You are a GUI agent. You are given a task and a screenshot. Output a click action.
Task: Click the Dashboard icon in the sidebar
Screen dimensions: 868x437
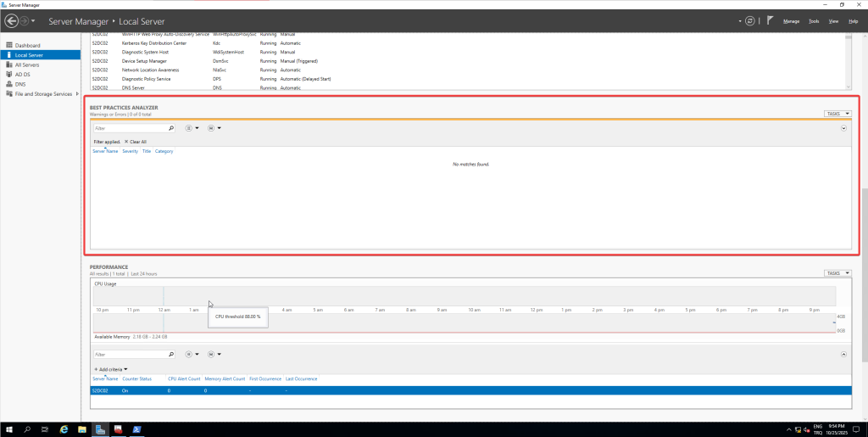click(x=8, y=45)
